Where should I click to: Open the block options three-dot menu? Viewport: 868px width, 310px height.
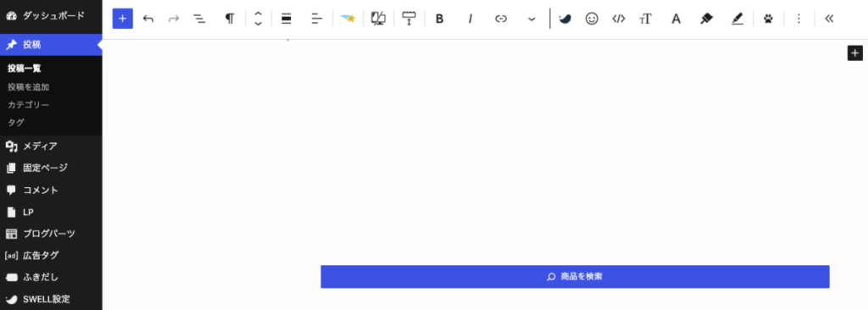pyautogui.click(x=798, y=19)
